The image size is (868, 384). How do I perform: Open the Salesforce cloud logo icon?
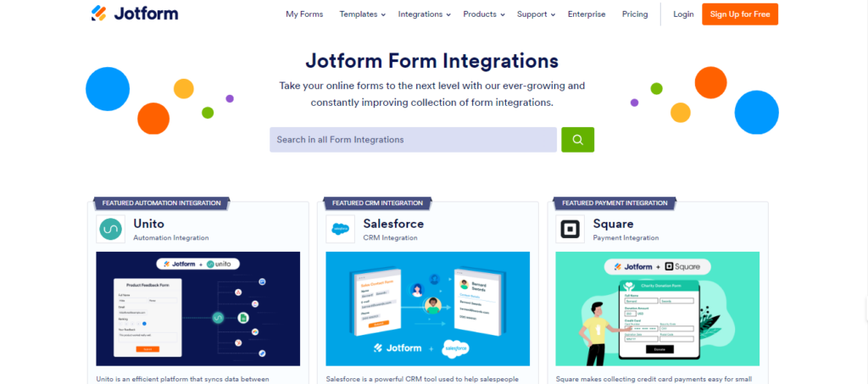pyautogui.click(x=340, y=229)
